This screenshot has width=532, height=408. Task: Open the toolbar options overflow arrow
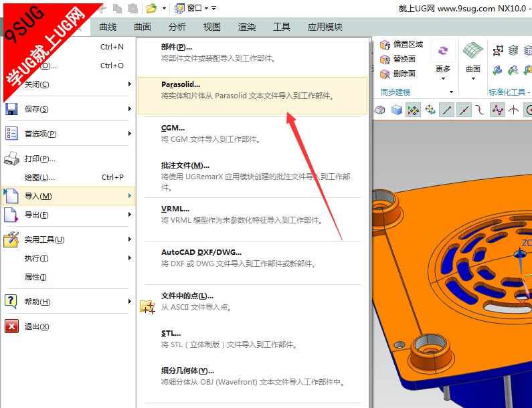213,8
